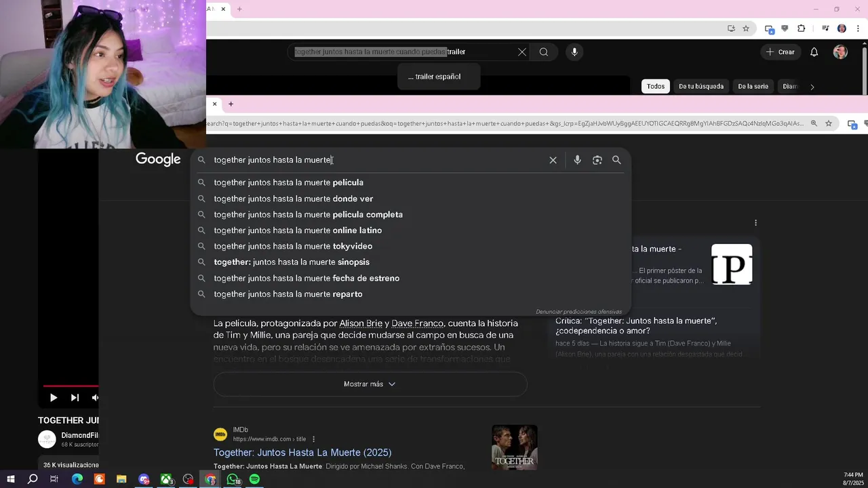Click YouTube search magnifier button
Image resolution: width=868 pixels, height=488 pixels.
[543, 52]
